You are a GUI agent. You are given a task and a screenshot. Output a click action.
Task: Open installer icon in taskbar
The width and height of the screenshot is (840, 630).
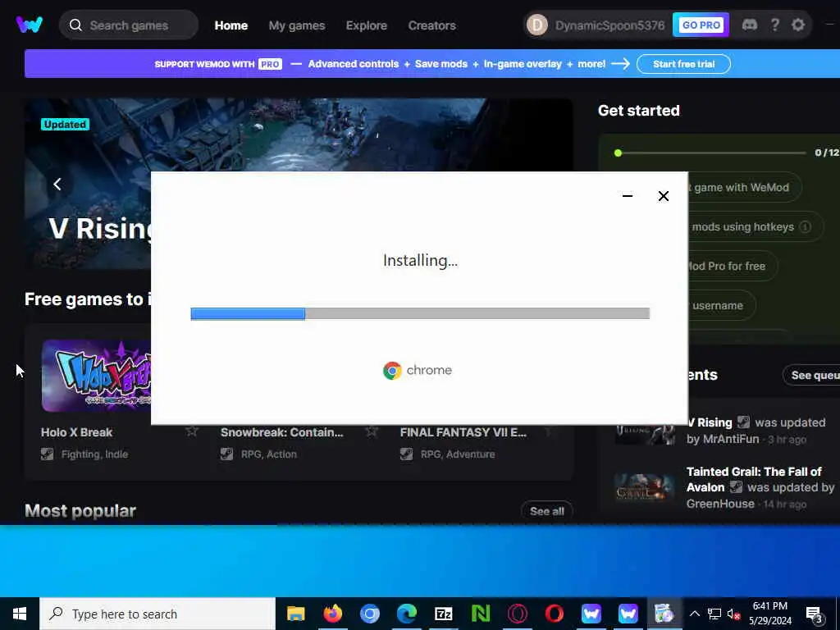coord(664,614)
